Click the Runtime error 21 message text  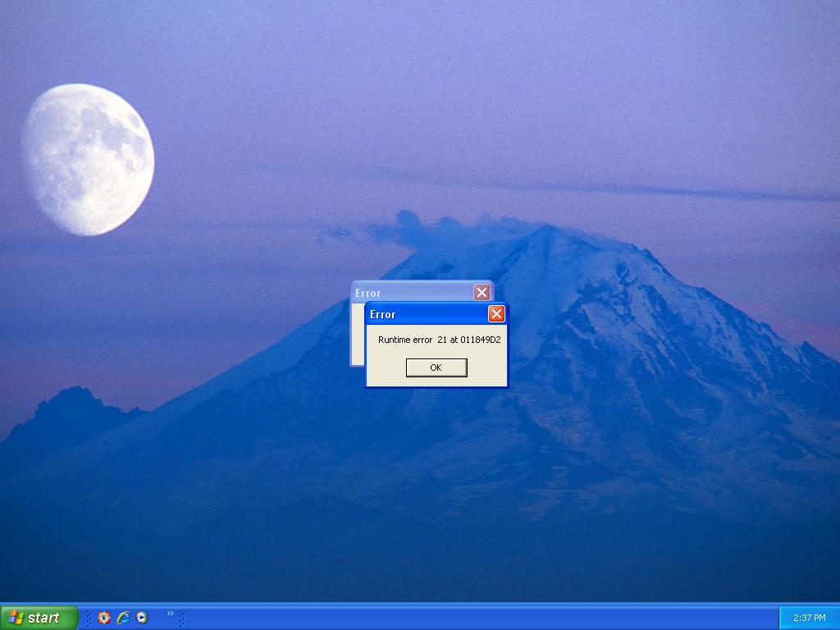coord(439,340)
